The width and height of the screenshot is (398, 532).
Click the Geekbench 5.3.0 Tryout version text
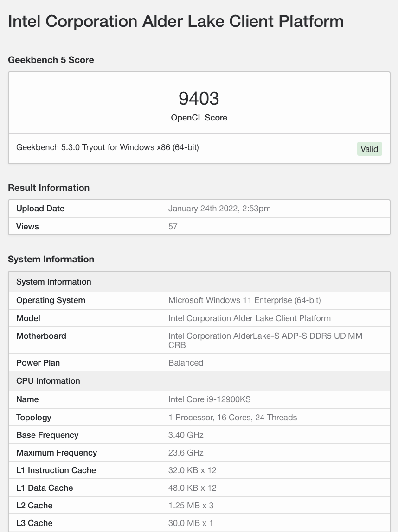coord(108,147)
